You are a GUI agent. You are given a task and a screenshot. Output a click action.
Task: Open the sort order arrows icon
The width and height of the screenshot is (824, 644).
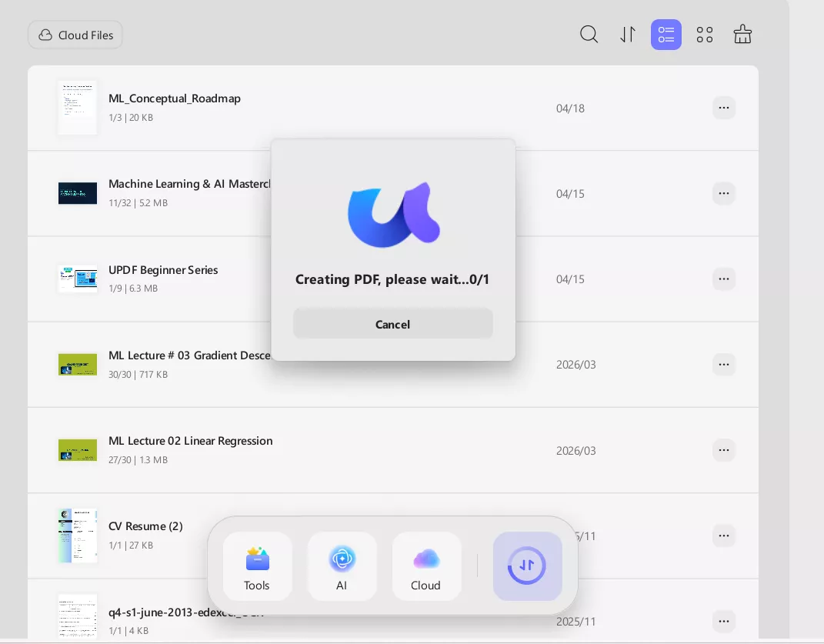628,35
